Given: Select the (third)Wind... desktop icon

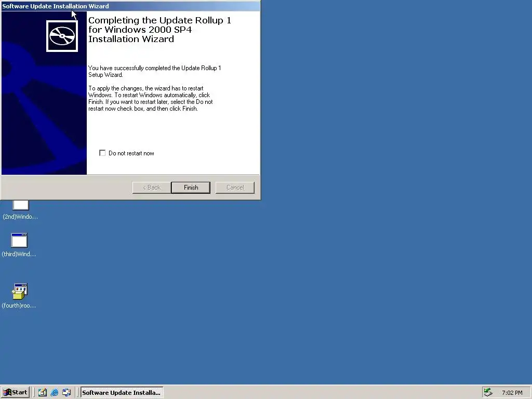Looking at the screenshot, I should tap(19, 245).
